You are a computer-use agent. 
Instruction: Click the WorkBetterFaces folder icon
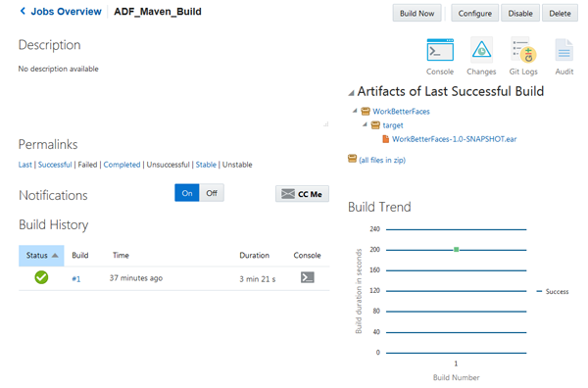[366, 112]
